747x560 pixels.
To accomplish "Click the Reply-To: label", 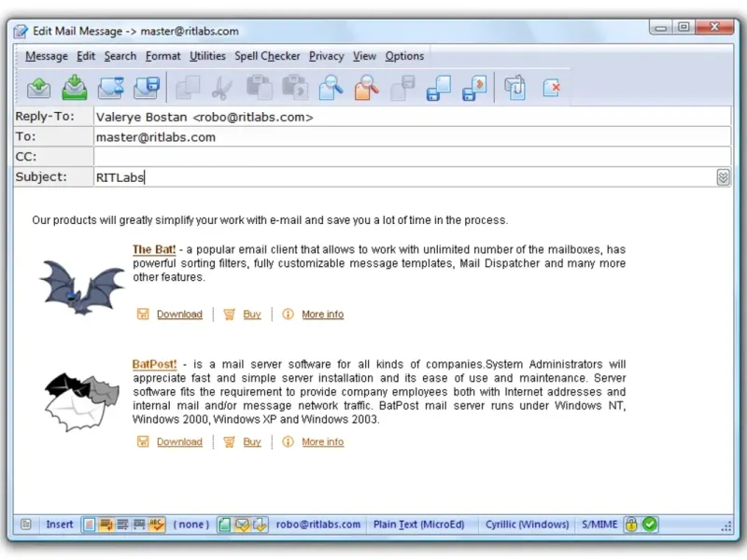I will point(45,116).
